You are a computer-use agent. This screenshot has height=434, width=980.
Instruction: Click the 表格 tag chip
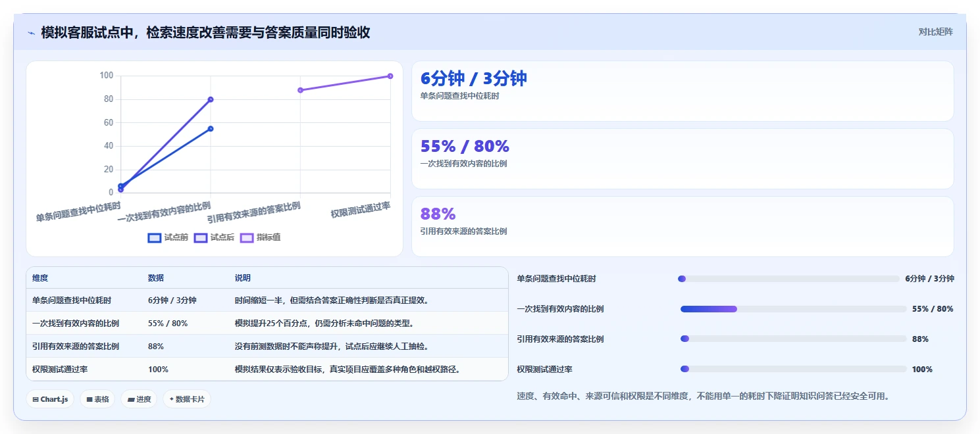[97, 399]
